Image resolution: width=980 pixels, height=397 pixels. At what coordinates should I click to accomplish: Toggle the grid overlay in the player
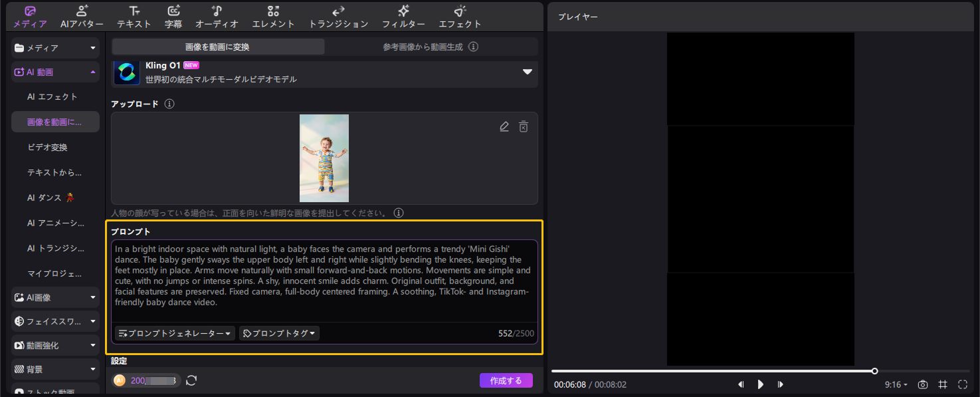point(943,384)
